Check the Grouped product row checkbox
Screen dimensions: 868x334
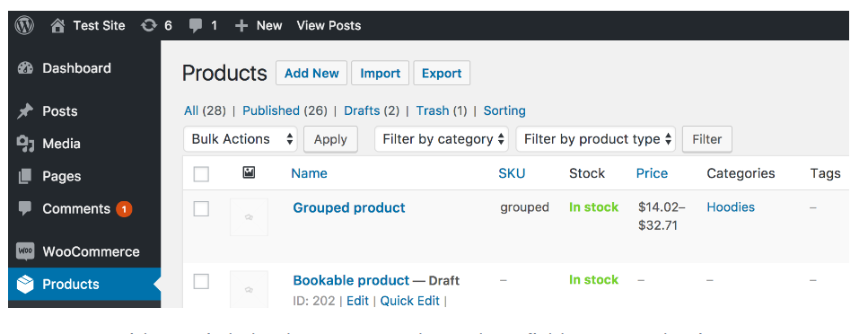[201, 209]
